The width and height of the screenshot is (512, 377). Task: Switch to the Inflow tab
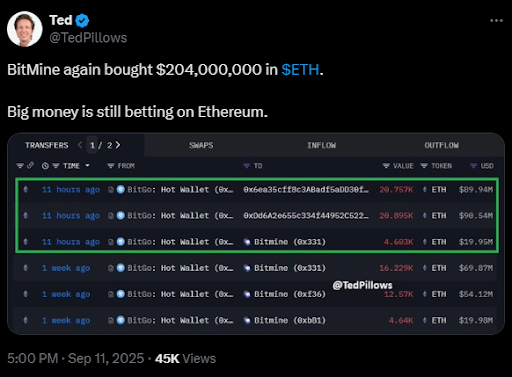(321, 145)
